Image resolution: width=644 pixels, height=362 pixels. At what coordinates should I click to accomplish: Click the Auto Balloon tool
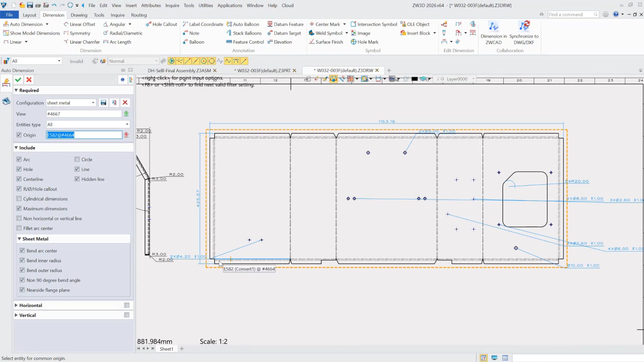[x=243, y=24]
